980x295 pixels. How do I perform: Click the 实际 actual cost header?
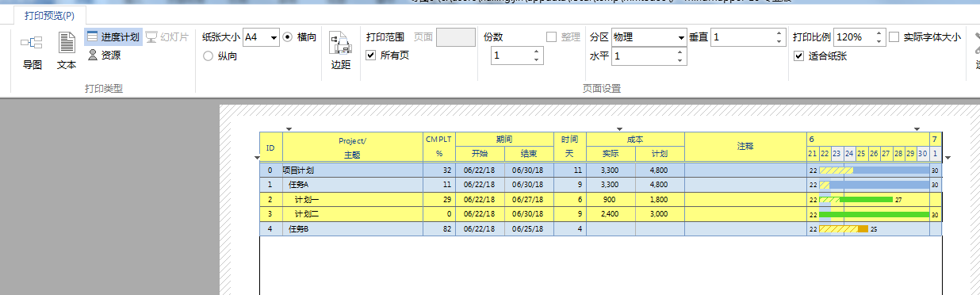[611, 154]
